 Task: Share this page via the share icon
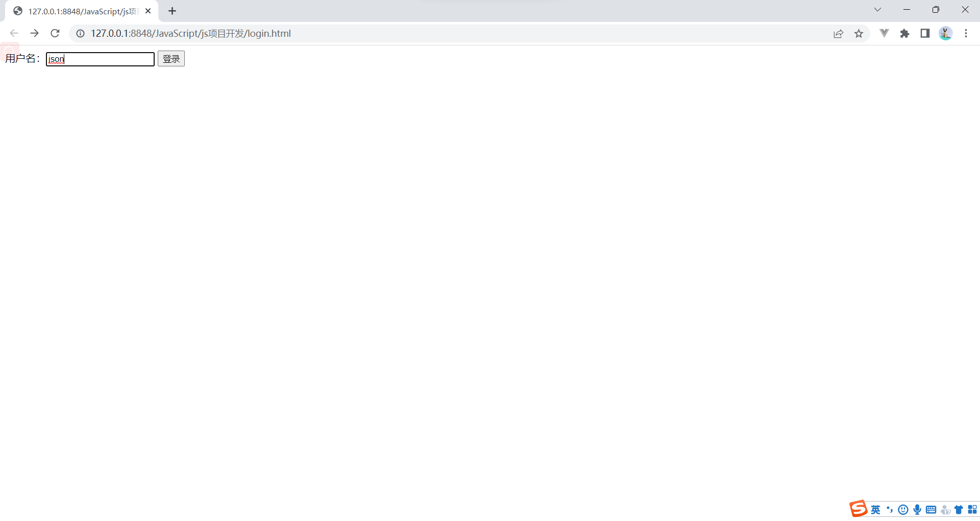838,33
